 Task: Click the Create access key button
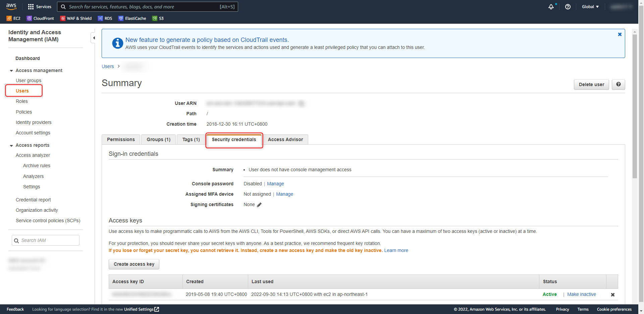pos(134,264)
